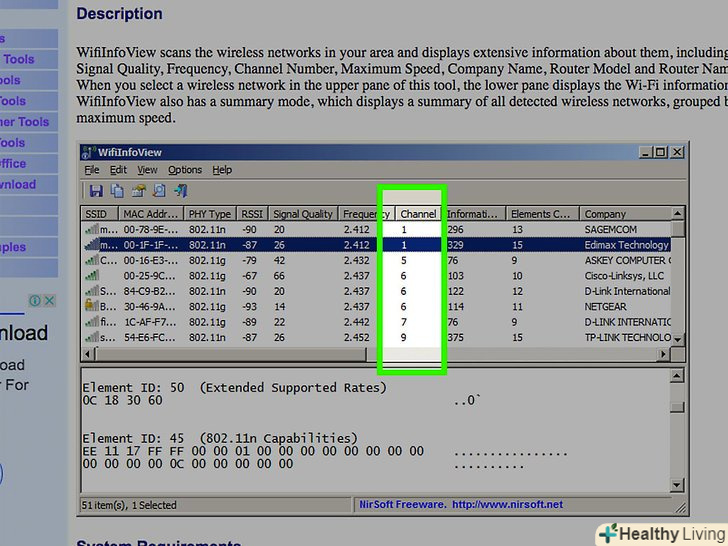Open the File menu
728x546 pixels.
point(92,171)
